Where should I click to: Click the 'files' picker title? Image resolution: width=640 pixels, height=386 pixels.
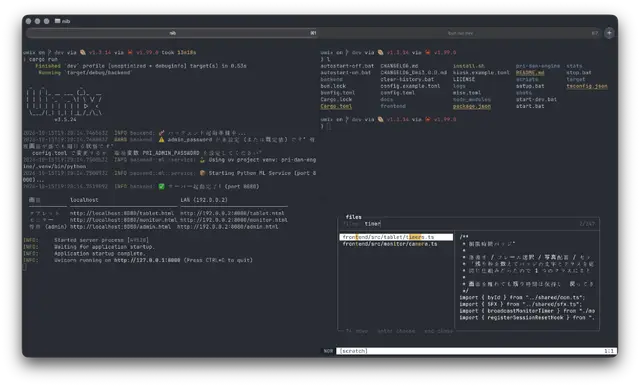click(353, 217)
